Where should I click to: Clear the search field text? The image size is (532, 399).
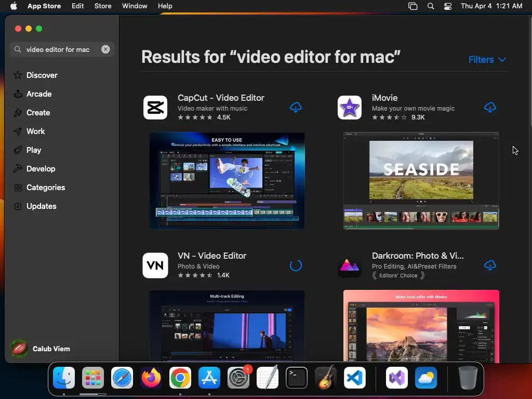pos(105,49)
